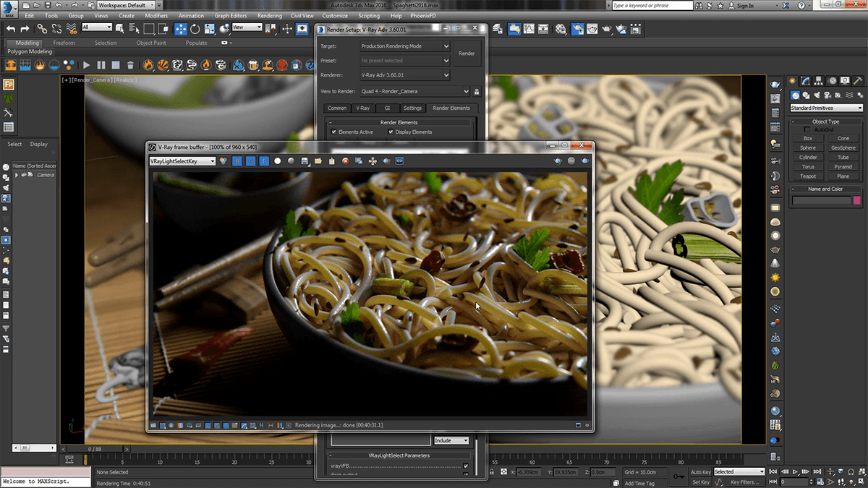The width and height of the screenshot is (868, 488).
Task: Click the Render last teapot in frame buffer
Action: [x=584, y=160]
